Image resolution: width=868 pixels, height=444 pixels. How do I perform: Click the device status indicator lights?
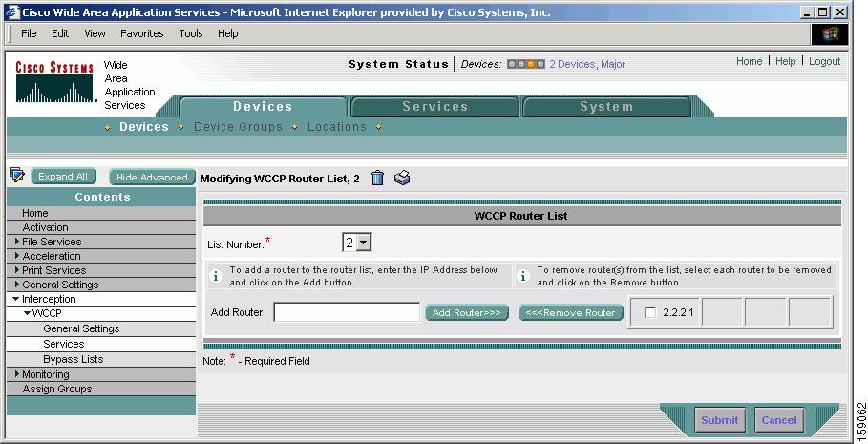click(526, 64)
